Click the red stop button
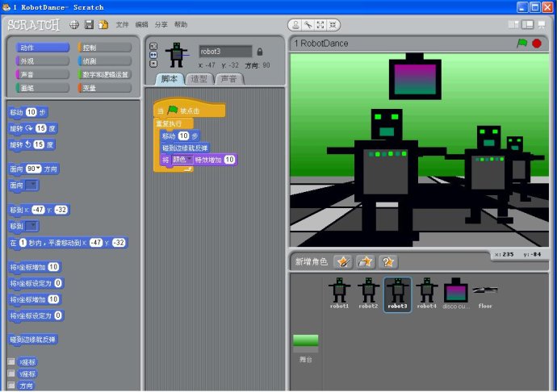This screenshot has width=557, height=392. pyautogui.click(x=537, y=44)
